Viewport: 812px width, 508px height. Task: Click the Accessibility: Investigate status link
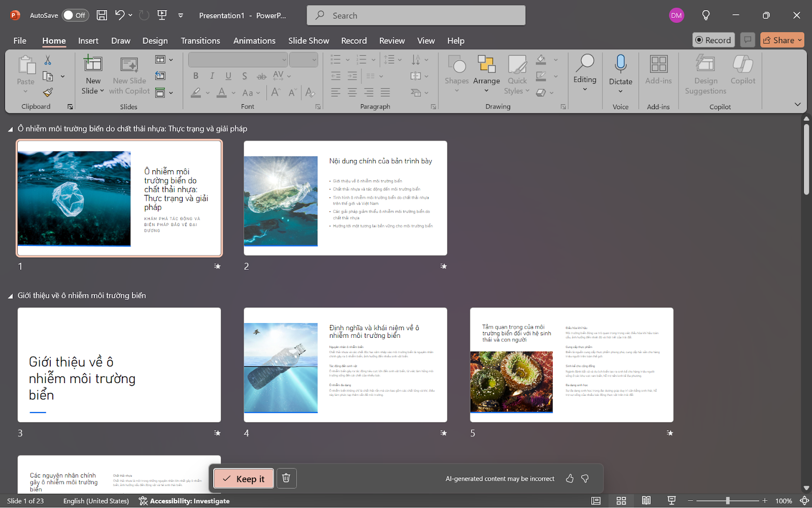coord(184,501)
